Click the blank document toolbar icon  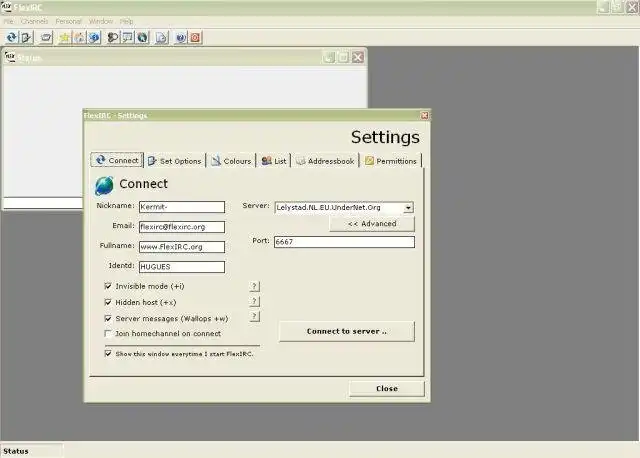click(x=162, y=38)
